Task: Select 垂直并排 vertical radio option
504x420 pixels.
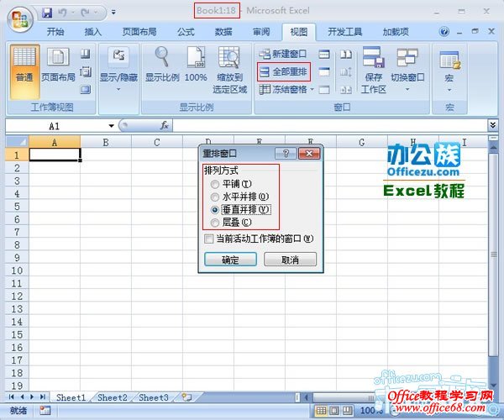Action: click(215, 209)
